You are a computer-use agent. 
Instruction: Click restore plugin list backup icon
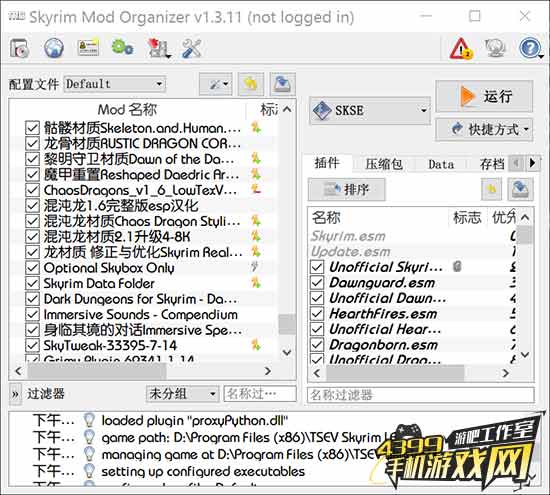[x=491, y=189]
